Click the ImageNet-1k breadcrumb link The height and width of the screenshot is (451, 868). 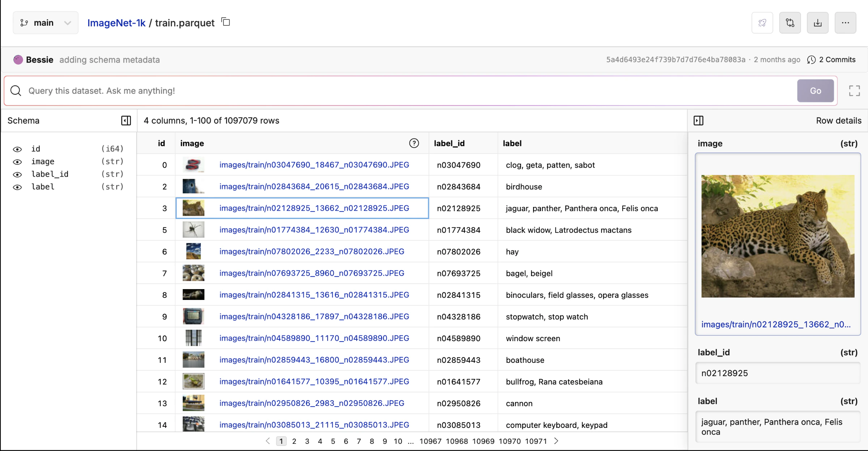coord(116,23)
